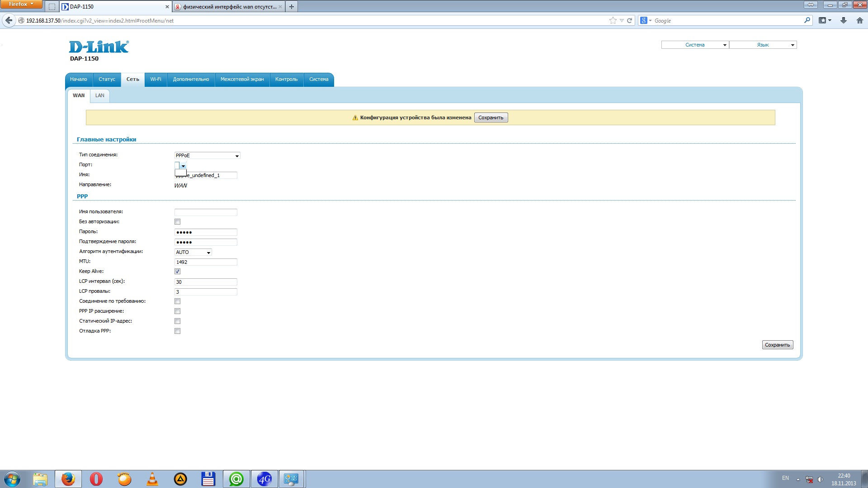This screenshot has width=868, height=488.
Task: Open Firefox downloads arrow icon
Action: click(843, 20)
